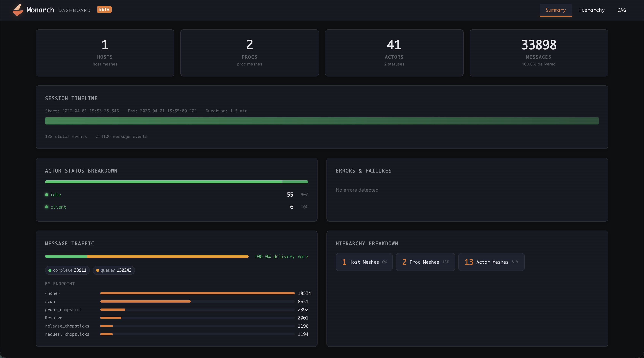Click the actor status breakdown bar
This screenshot has height=358, width=644.
tap(176, 182)
